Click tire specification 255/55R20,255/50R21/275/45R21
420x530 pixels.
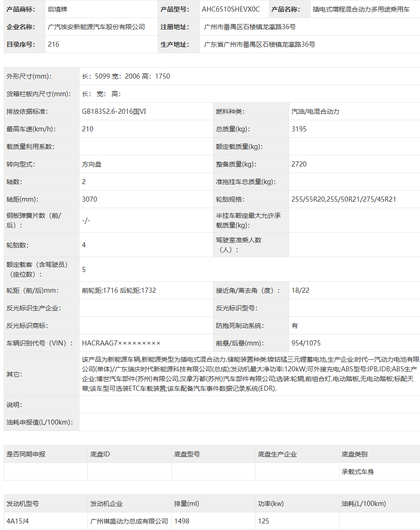344,199
